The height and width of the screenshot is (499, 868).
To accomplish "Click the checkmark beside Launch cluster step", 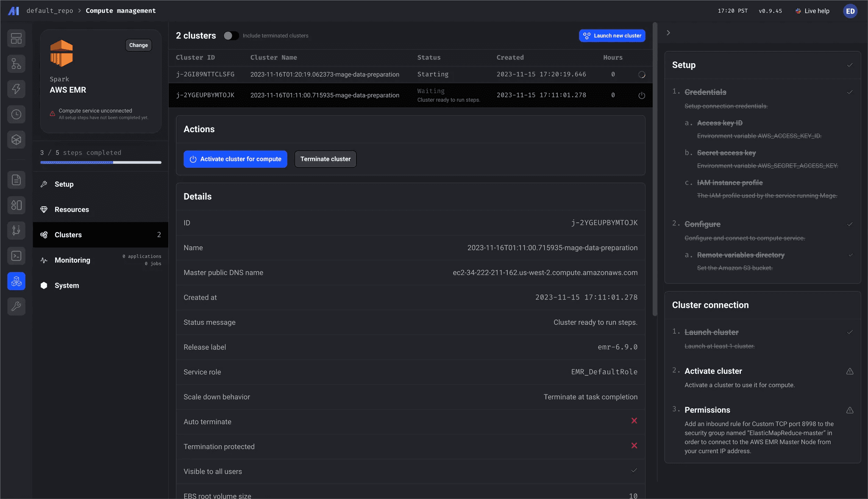I will pos(850,332).
